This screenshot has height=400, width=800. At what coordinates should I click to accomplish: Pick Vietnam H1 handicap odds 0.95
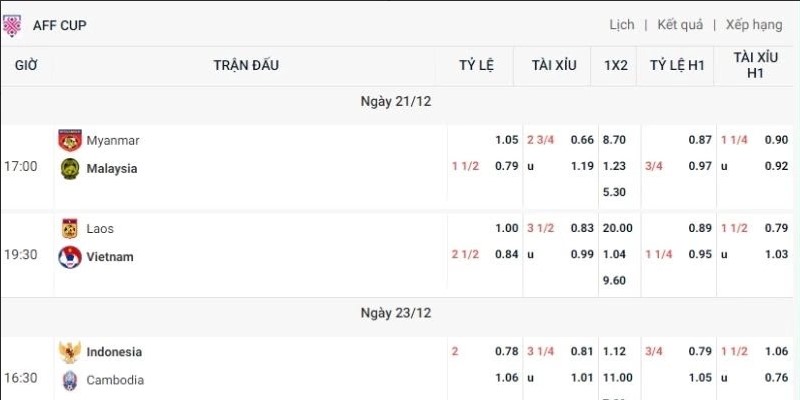tap(700, 255)
